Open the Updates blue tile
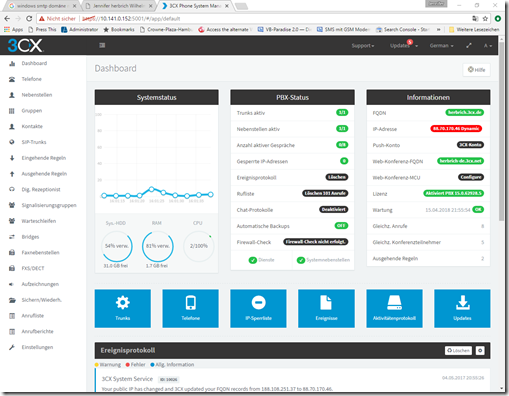Screen dimensions: 509x396 (x=462, y=308)
